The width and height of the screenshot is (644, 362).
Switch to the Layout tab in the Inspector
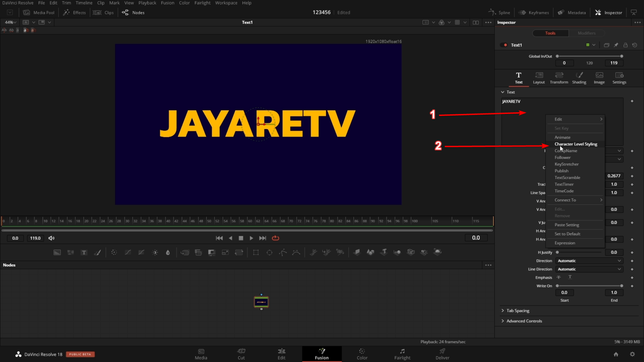tap(539, 78)
